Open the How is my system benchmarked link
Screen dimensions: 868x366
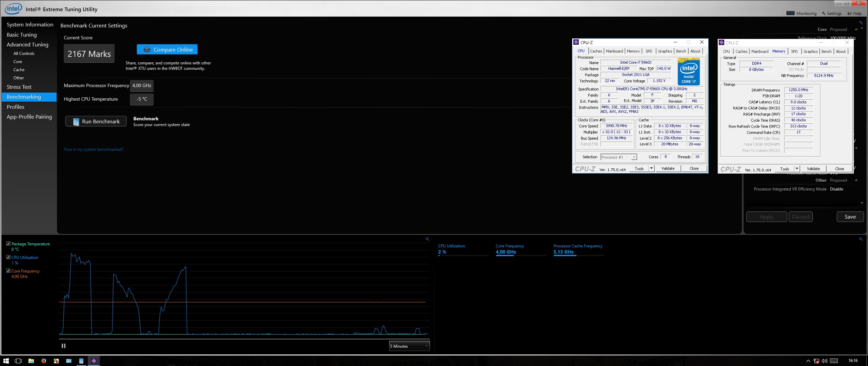[x=94, y=149]
